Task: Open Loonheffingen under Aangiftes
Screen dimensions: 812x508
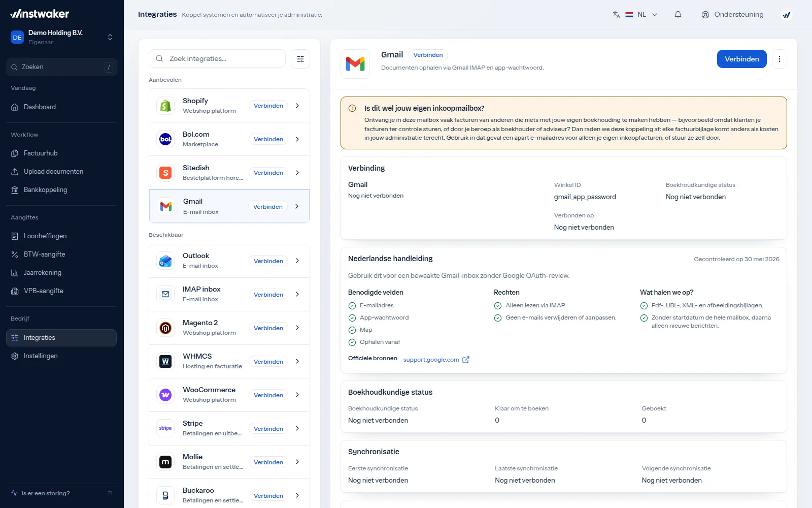Action: 61,236
